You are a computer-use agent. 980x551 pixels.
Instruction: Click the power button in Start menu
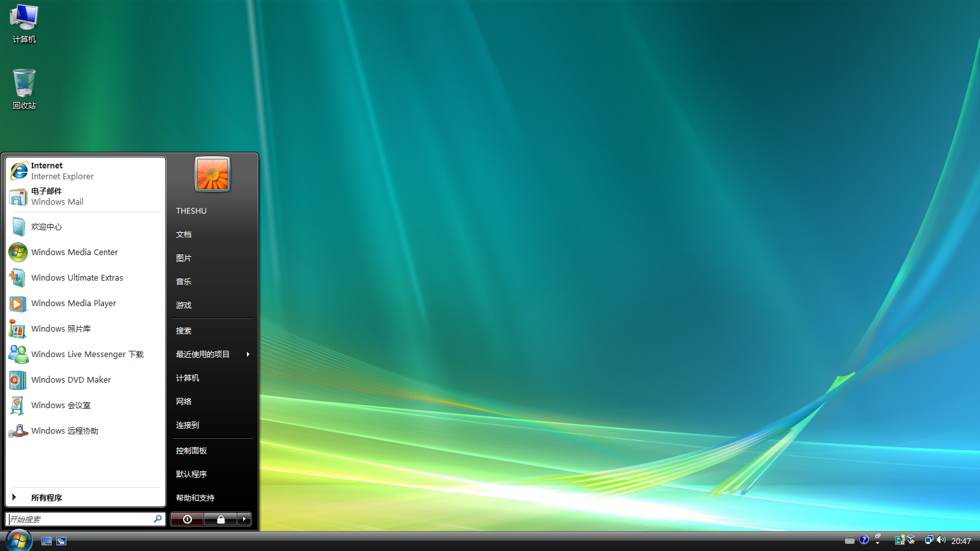coord(187,519)
